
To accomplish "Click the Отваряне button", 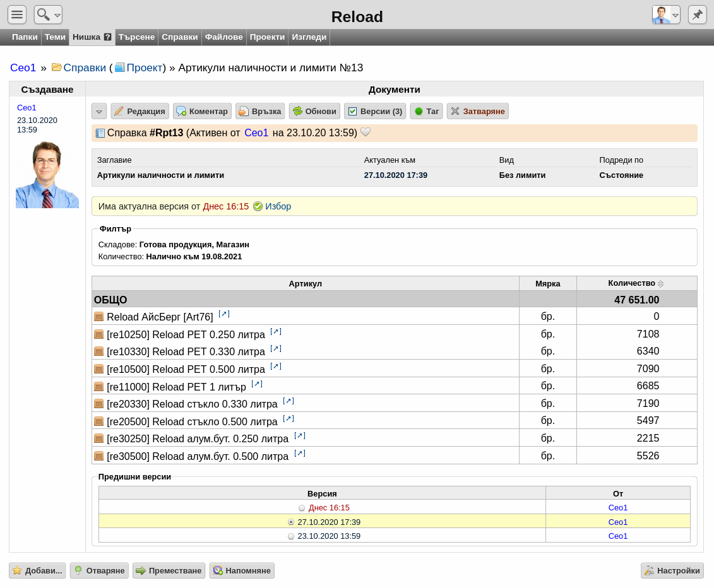I will (x=99, y=571).
